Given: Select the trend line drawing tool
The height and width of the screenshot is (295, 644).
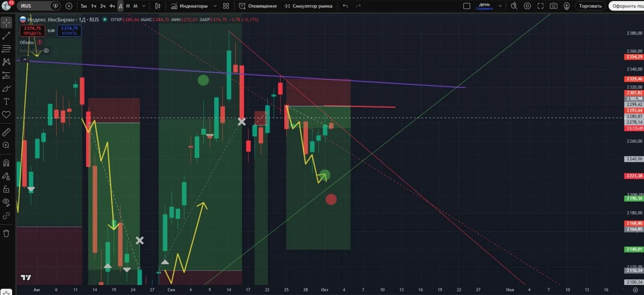Looking at the screenshot, I should 7,36.
